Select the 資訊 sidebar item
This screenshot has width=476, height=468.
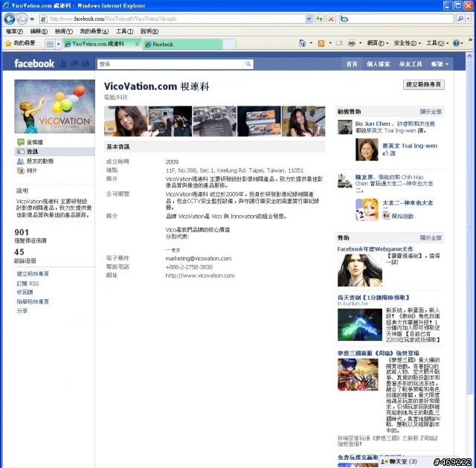point(54,151)
